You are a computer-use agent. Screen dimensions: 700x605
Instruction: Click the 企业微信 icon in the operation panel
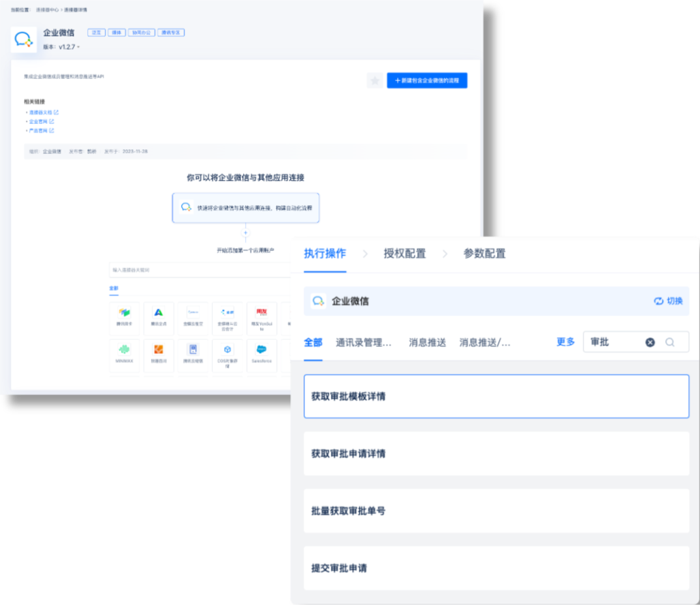(x=318, y=301)
